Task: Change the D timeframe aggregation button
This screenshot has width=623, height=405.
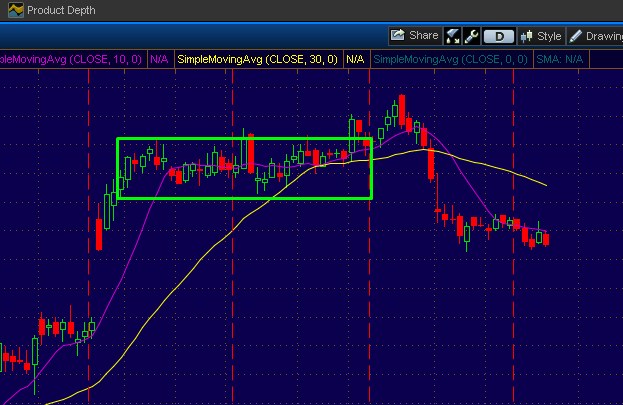Action: tap(499, 37)
